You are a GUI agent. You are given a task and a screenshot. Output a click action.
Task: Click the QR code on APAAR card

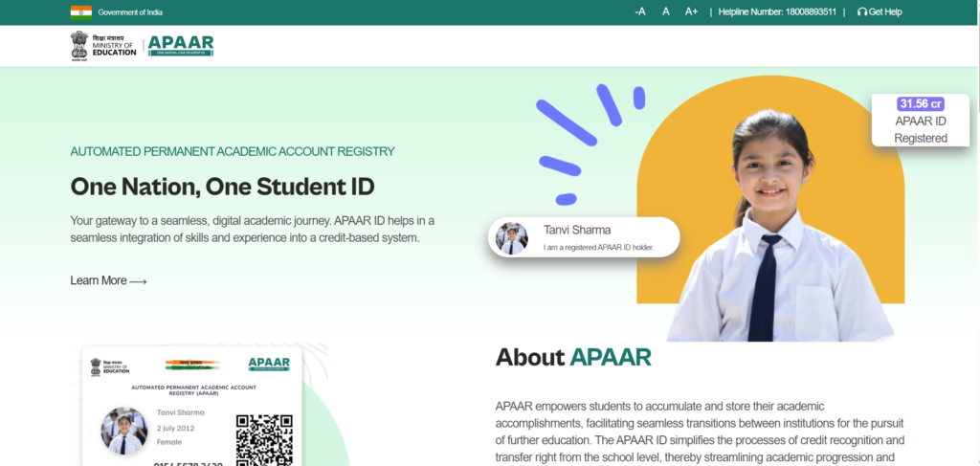[264, 439]
